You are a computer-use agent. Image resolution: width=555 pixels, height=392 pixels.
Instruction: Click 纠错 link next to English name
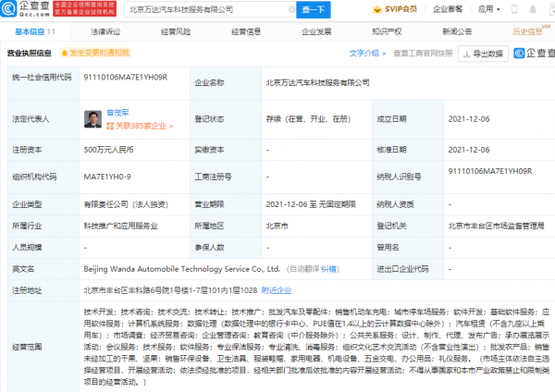pyautogui.click(x=328, y=269)
